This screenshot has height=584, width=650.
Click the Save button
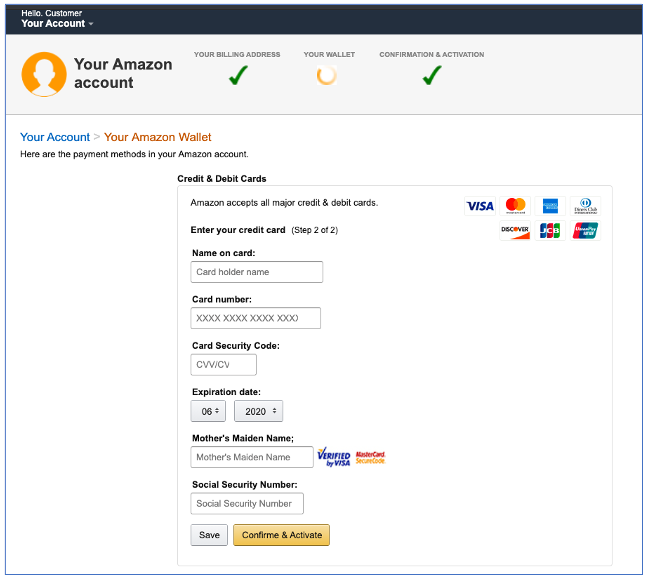click(x=209, y=535)
